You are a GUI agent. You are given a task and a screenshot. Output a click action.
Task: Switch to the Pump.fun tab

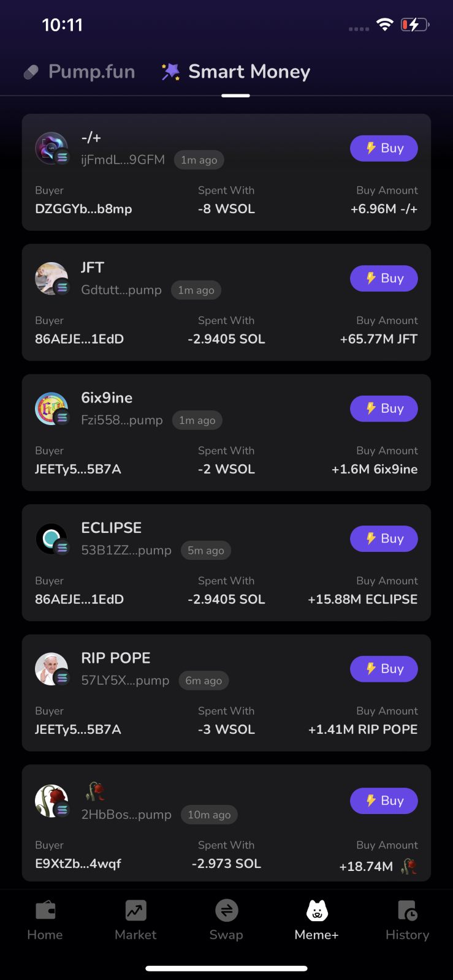pos(79,72)
